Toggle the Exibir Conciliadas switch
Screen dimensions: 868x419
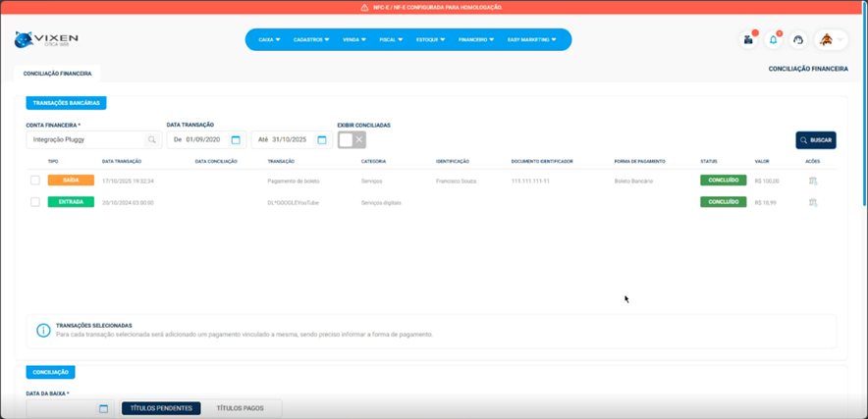pyautogui.click(x=352, y=140)
